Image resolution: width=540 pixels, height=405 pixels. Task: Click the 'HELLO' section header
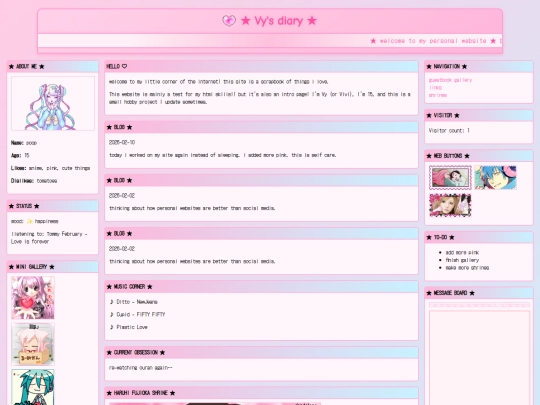[x=261, y=66]
